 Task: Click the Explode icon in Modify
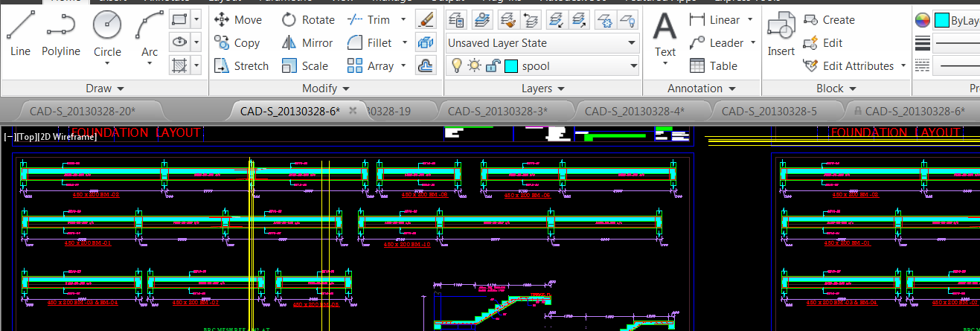tap(426, 43)
